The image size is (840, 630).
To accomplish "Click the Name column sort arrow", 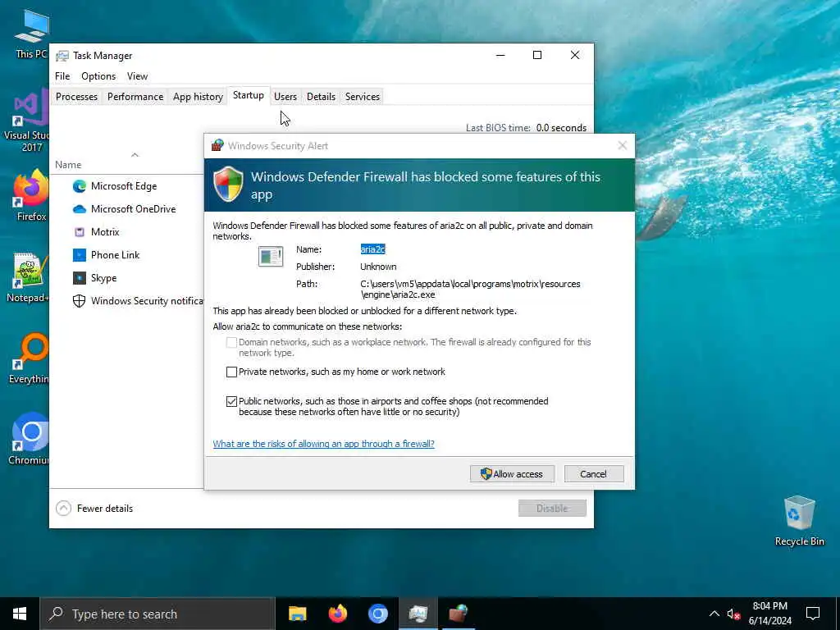I will [135, 155].
